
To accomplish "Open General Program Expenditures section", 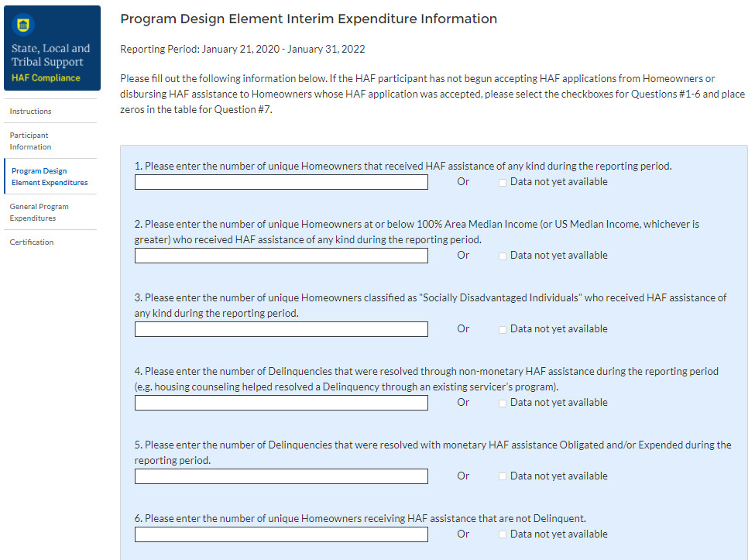I will (39, 212).
